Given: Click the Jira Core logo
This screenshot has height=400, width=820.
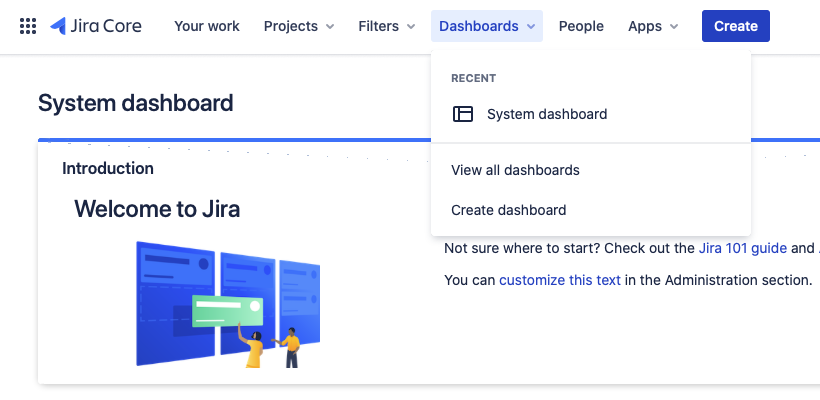Looking at the screenshot, I should click(96, 26).
